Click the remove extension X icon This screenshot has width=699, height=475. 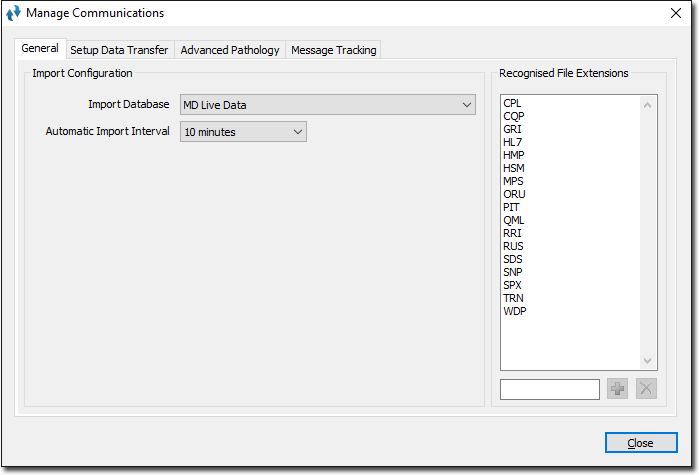(x=646, y=389)
